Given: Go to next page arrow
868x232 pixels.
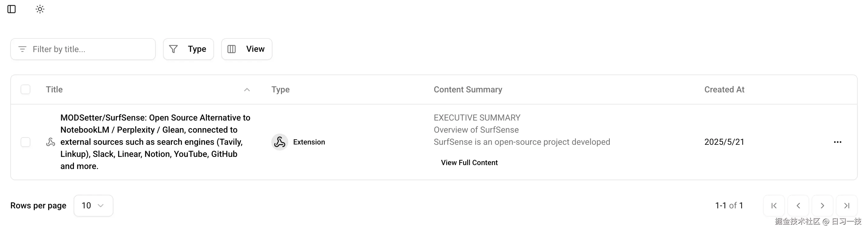Looking at the screenshot, I should pyautogui.click(x=823, y=205).
